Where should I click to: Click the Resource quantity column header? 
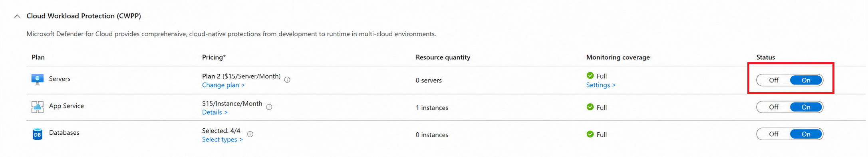point(443,57)
